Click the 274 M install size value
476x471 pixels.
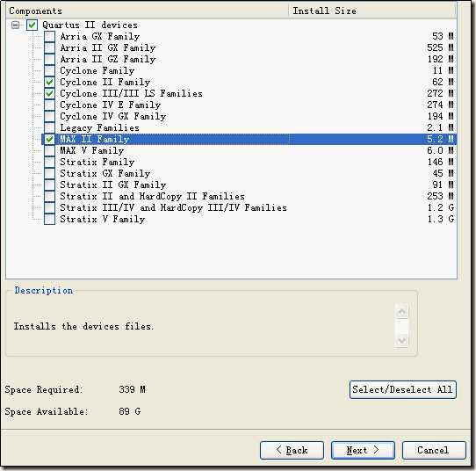(440, 105)
